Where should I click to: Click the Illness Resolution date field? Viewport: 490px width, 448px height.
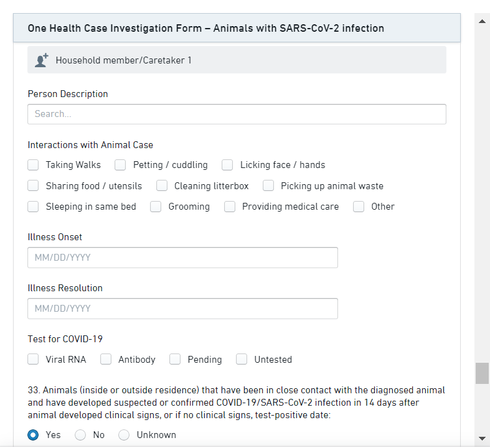182,309
